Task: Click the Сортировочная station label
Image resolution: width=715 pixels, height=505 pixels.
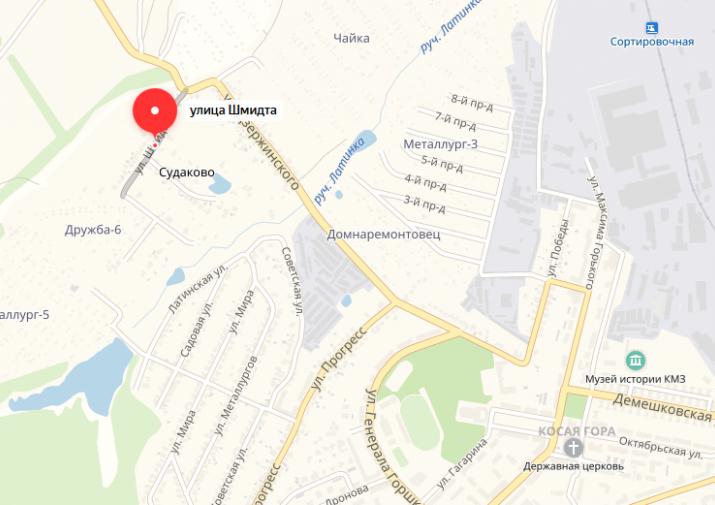Action: tap(652, 42)
